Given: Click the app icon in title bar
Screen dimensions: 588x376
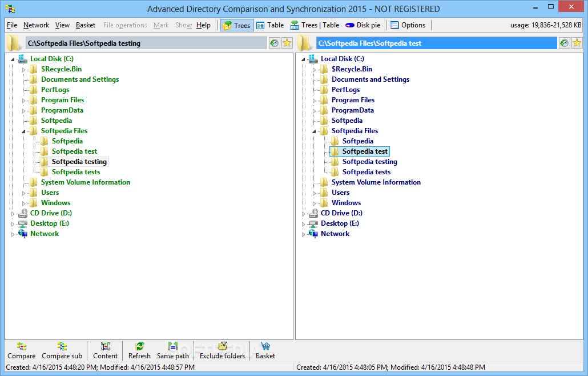Looking at the screenshot, I should tap(10, 9).
